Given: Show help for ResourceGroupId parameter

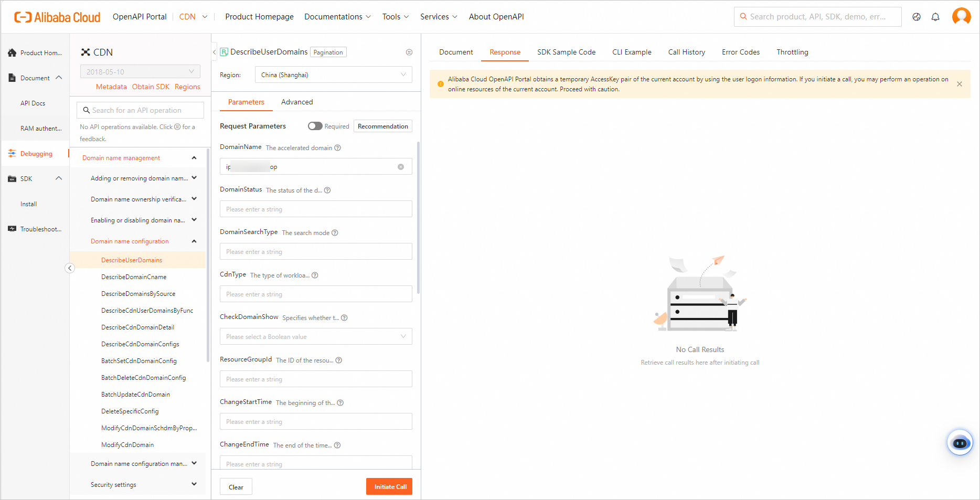Looking at the screenshot, I should click(339, 360).
